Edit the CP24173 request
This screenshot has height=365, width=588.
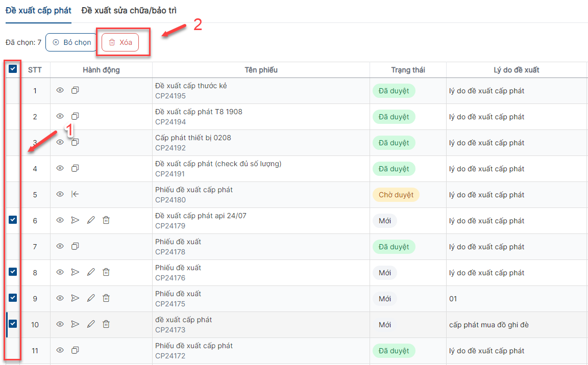(x=91, y=324)
